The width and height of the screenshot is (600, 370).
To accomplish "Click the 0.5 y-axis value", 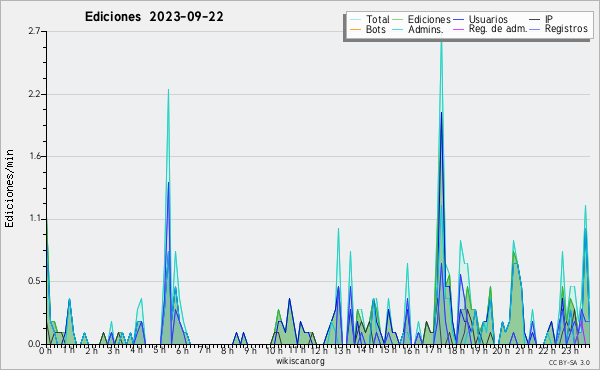I will 34,281.
